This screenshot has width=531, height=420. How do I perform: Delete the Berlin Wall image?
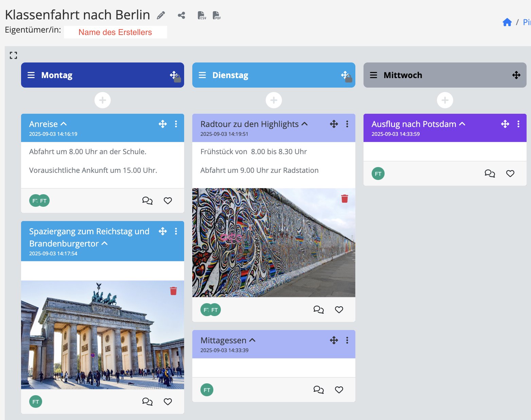tap(344, 199)
